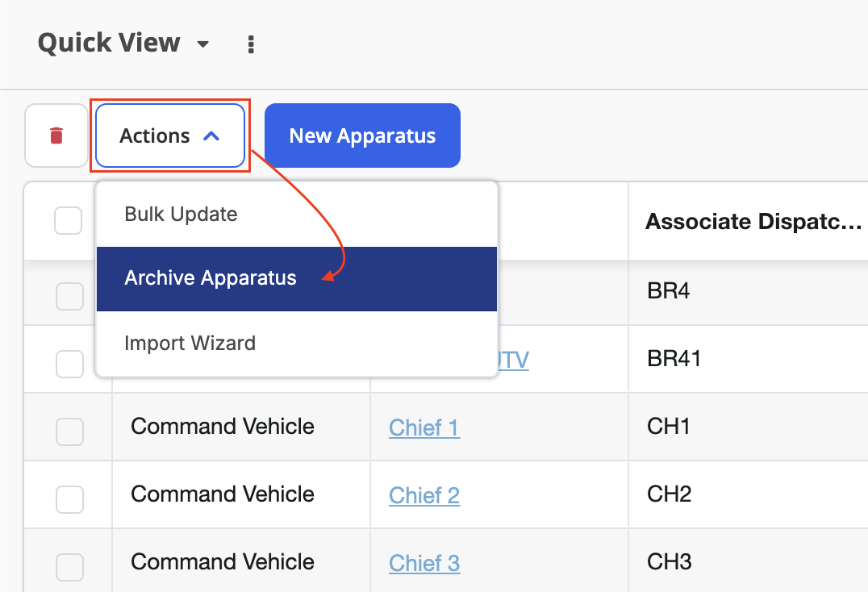Open the Chief 2 link
This screenshot has height=592, width=868.
[x=424, y=496]
